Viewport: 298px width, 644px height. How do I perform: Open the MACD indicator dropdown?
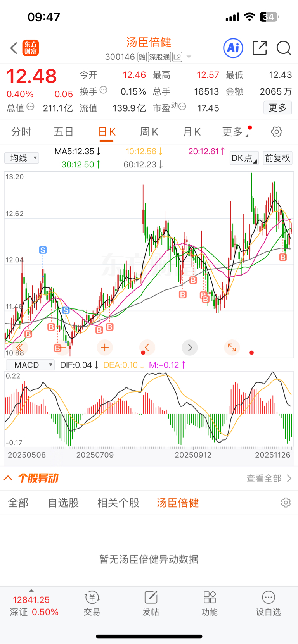click(30, 365)
